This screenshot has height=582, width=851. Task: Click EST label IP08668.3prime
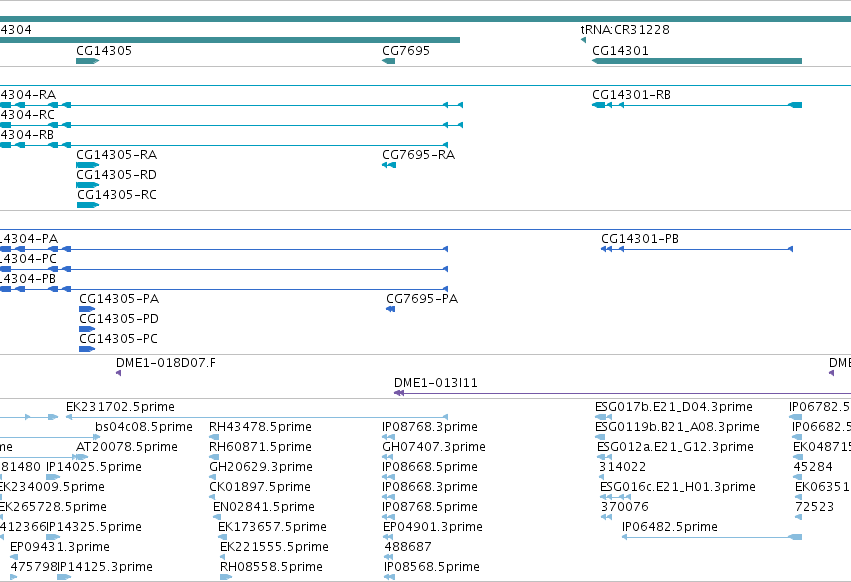click(x=429, y=488)
